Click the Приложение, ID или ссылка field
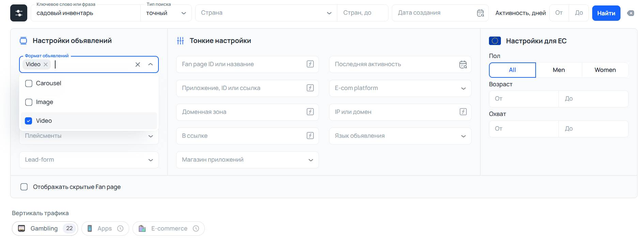 tap(247, 88)
